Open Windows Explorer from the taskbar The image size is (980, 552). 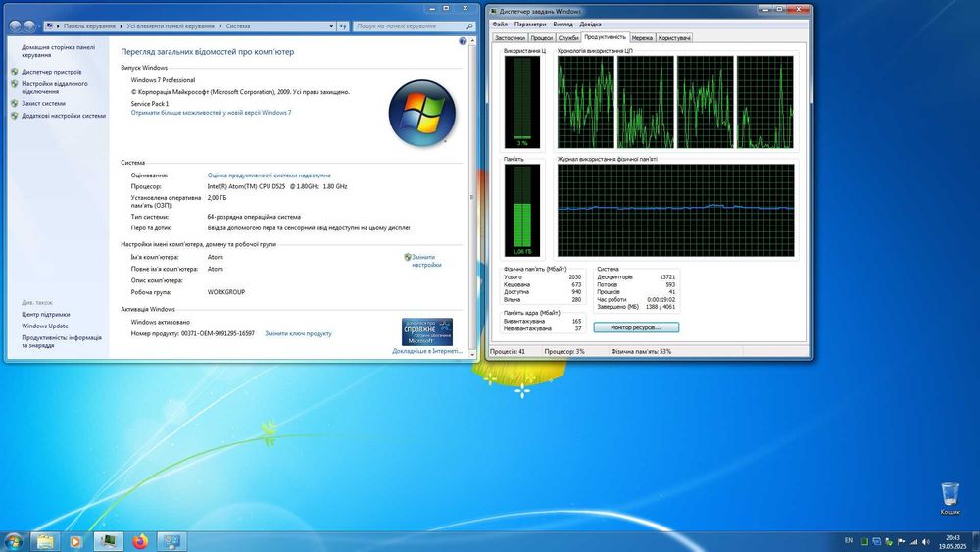(x=45, y=541)
